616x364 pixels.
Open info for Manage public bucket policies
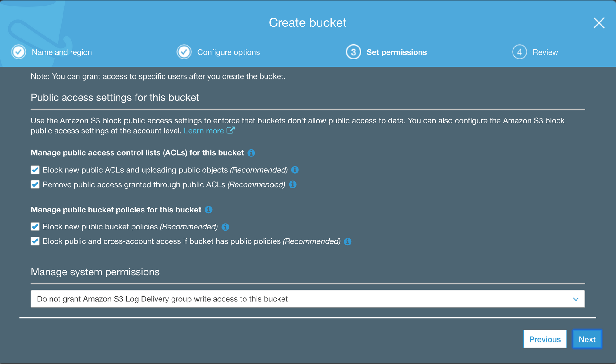(209, 210)
